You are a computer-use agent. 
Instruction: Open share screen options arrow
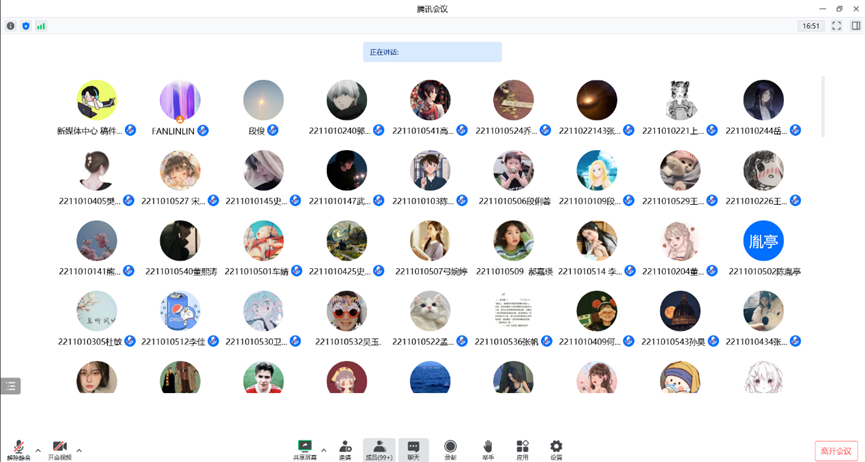click(x=323, y=450)
